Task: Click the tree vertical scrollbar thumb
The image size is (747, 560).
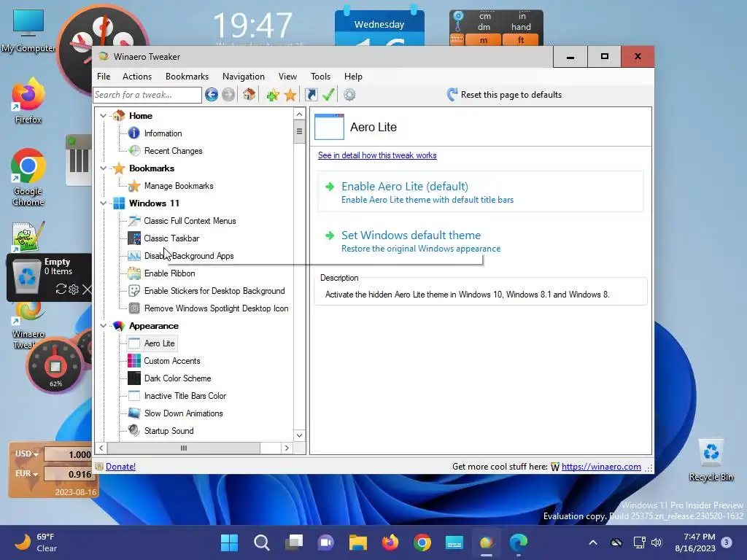Action: click(x=299, y=131)
